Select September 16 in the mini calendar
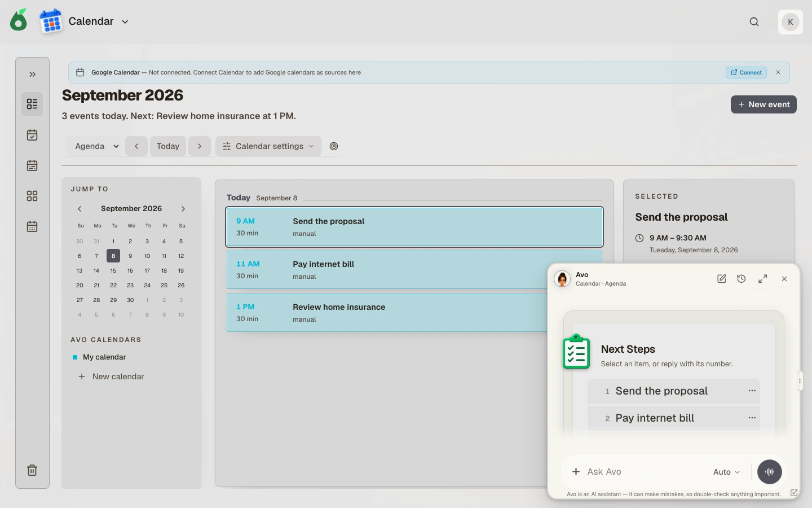The width and height of the screenshot is (812, 508). [130, 271]
